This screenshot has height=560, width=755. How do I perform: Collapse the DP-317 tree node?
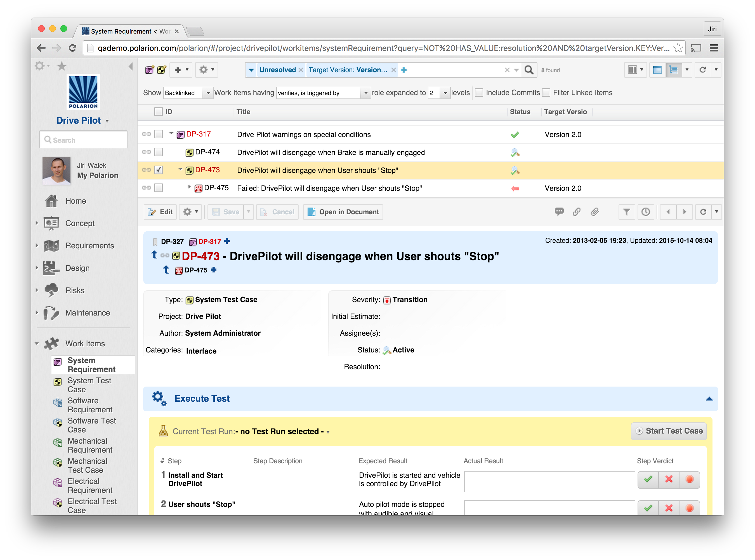pyautogui.click(x=171, y=133)
